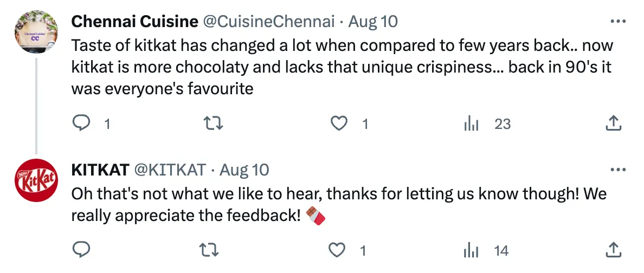View analytics on Chennai Cuisine tweet

[471, 124]
